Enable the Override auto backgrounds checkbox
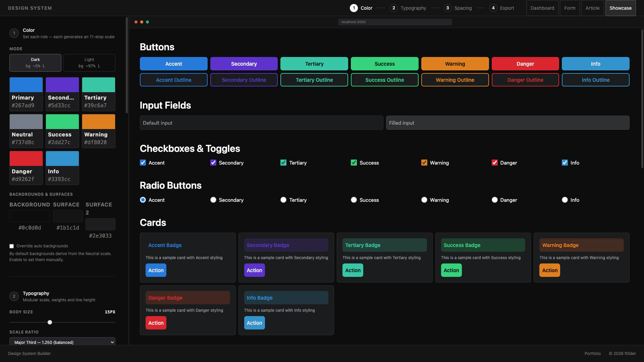The image size is (644, 362). click(x=11, y=246)
